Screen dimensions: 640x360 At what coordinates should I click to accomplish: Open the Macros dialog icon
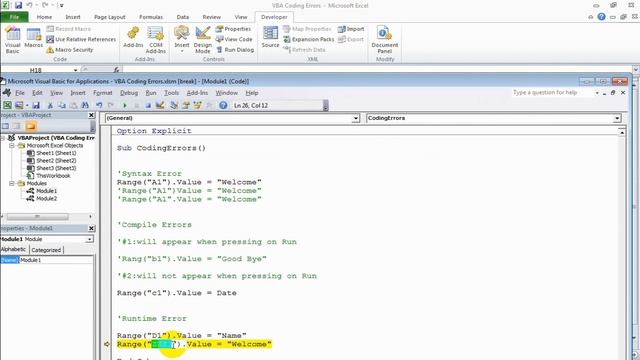tap(33, 38)
